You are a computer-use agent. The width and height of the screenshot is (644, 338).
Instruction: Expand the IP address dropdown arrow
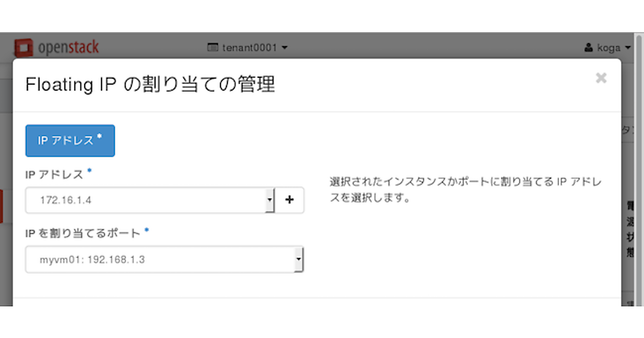(x=269, y=200)
